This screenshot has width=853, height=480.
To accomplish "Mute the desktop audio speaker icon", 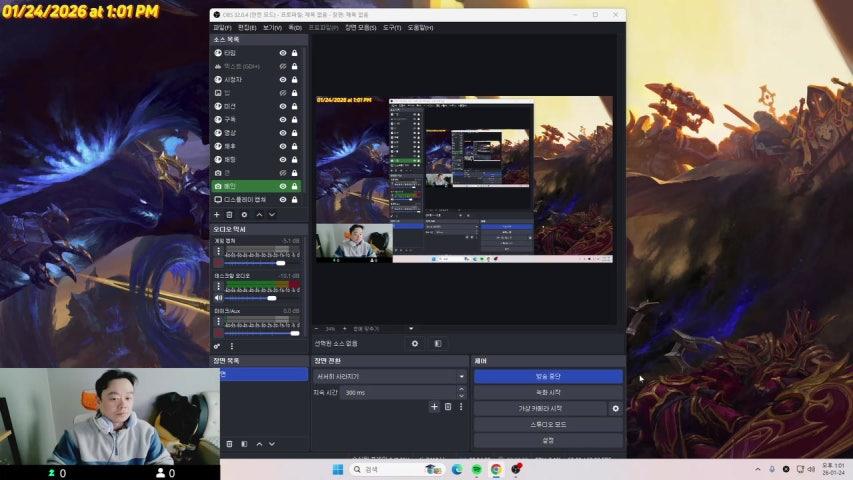I will (x=218, y=298).
